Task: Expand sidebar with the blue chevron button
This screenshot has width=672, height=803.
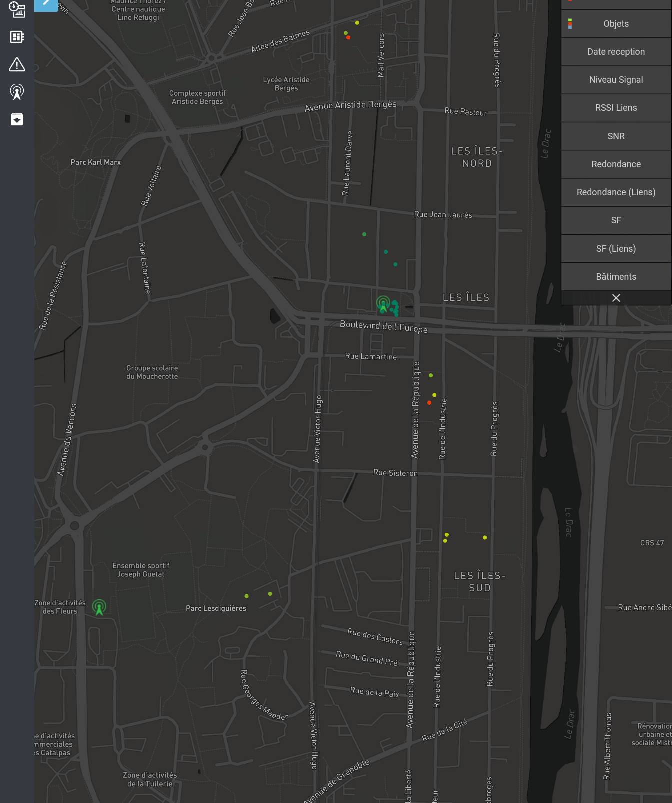Action: (46, 4)
